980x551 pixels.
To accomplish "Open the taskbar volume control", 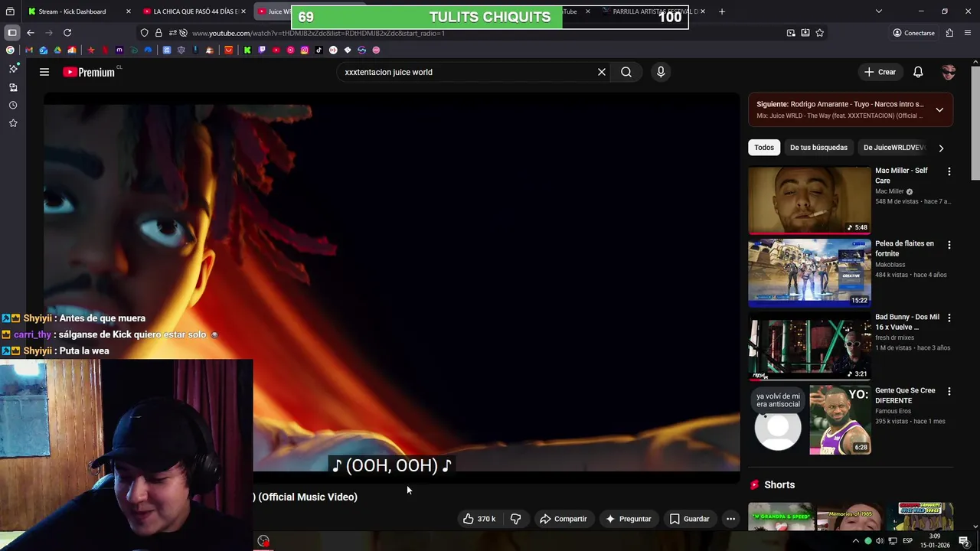I will click(880, 541).
